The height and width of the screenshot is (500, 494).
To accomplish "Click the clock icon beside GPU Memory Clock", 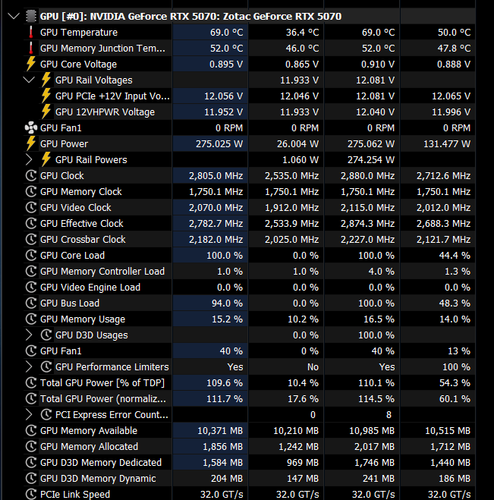I will 31,192.
